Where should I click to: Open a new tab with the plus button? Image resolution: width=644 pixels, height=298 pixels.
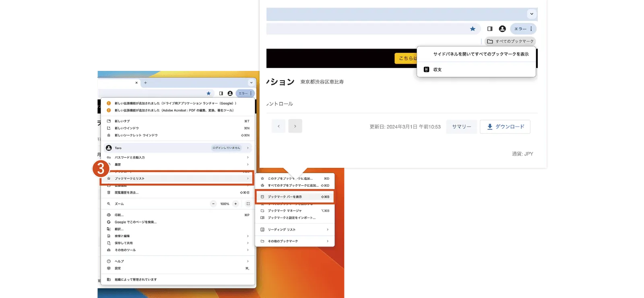[x=145, y=83]
